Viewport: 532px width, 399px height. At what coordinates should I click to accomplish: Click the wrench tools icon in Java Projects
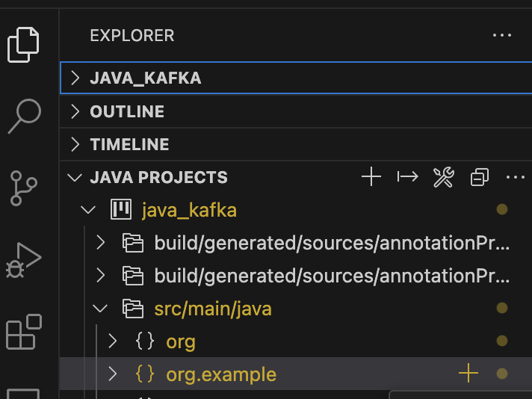click(x=443, y=177)
